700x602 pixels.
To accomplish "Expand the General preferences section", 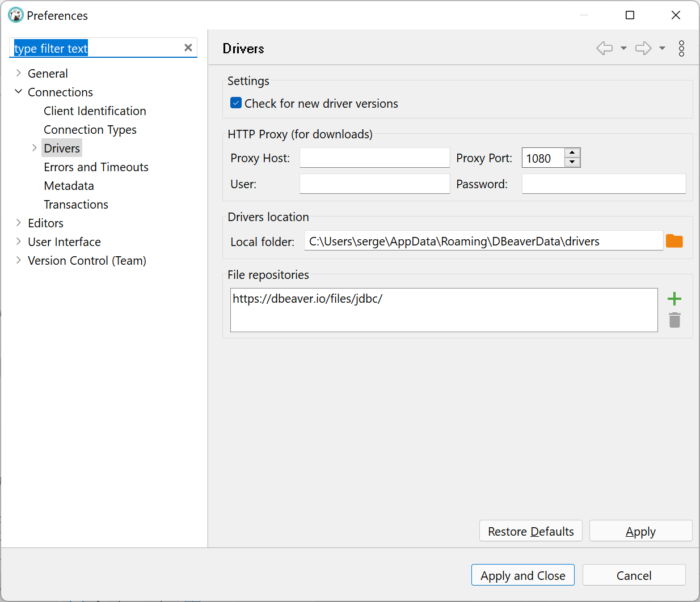I will [18, 73].
